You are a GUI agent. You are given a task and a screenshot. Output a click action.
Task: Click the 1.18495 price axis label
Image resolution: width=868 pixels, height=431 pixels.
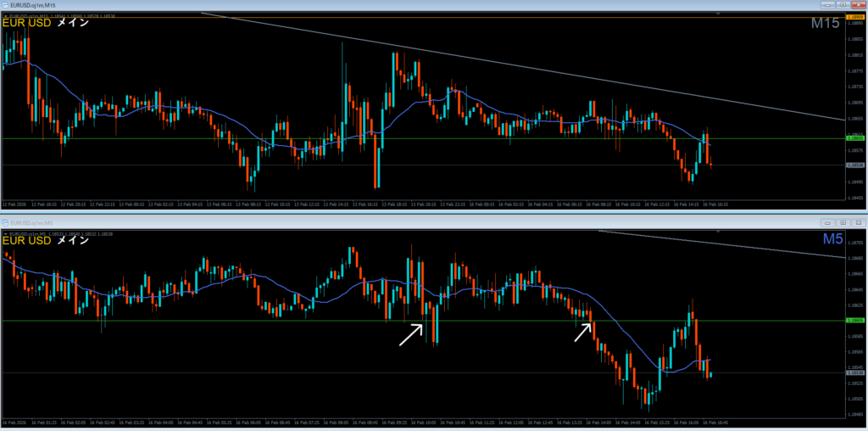point(855,182)
